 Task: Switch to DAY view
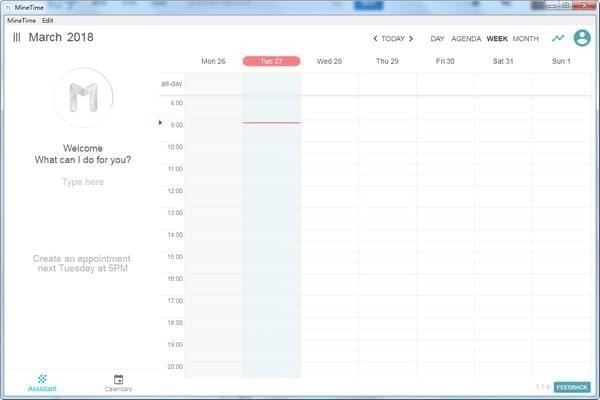coord(437,39)
